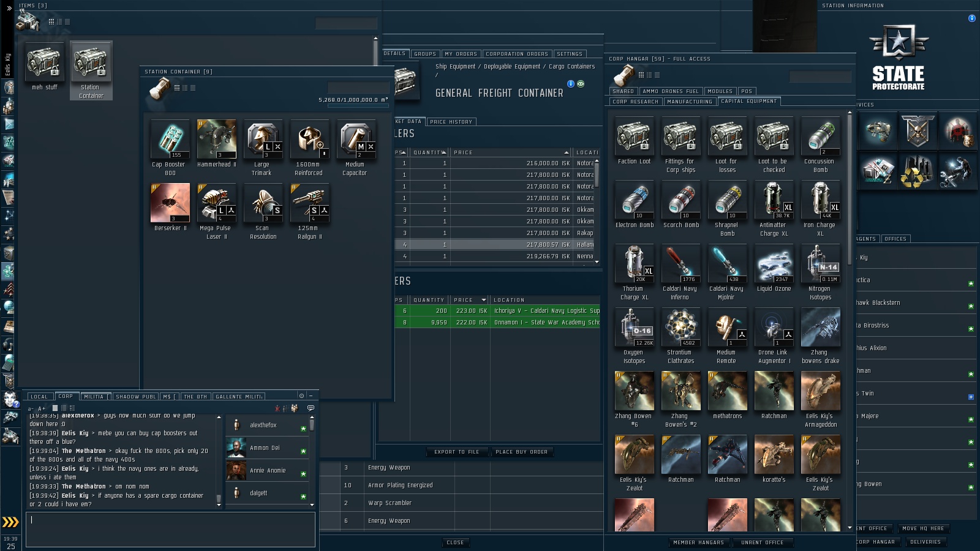
Task: Click the Deliveries button
Action: point(925,542)
